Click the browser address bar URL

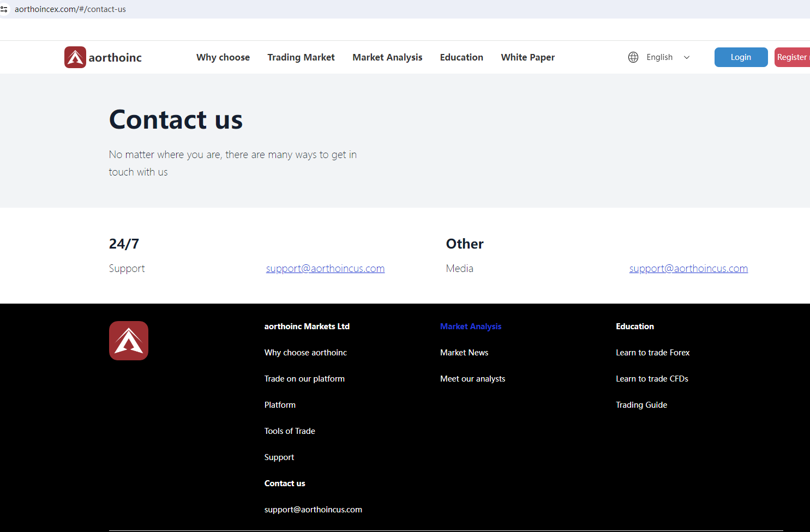pyautogui.click(x=70, y=9)
